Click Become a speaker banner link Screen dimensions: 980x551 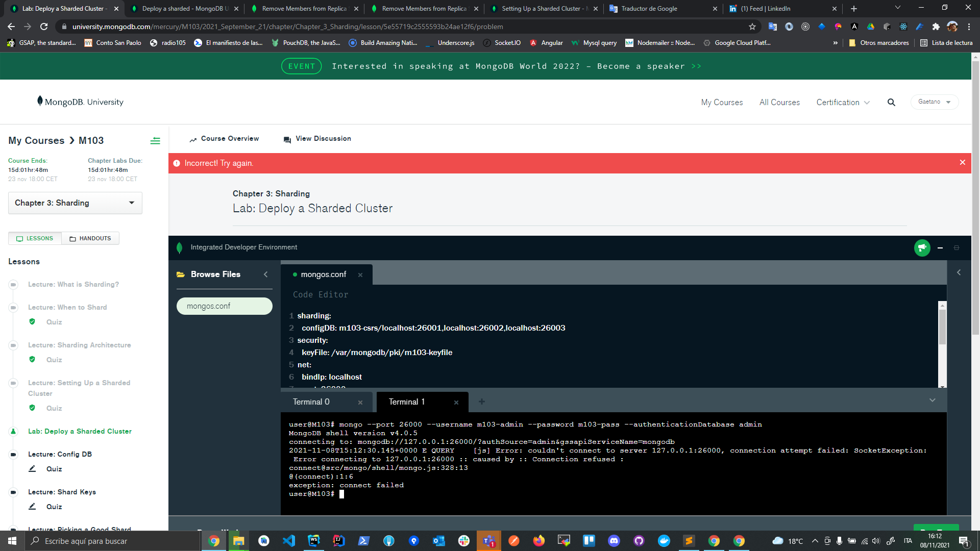[x=649, y=66]
